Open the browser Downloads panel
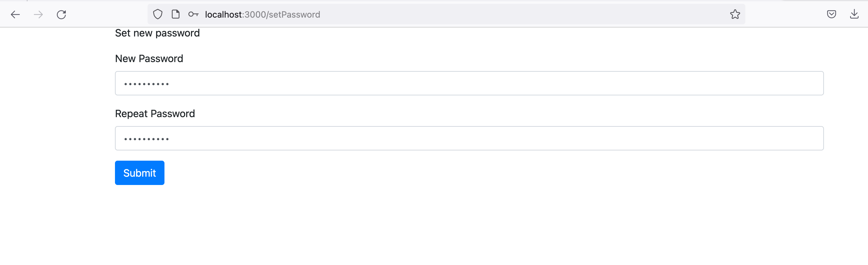 coord(854,14)
